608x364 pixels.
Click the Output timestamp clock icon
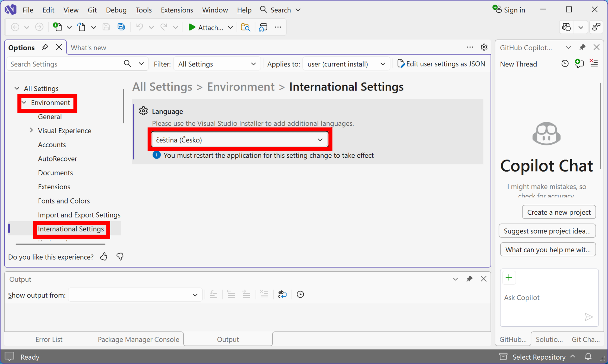[301, 294]
